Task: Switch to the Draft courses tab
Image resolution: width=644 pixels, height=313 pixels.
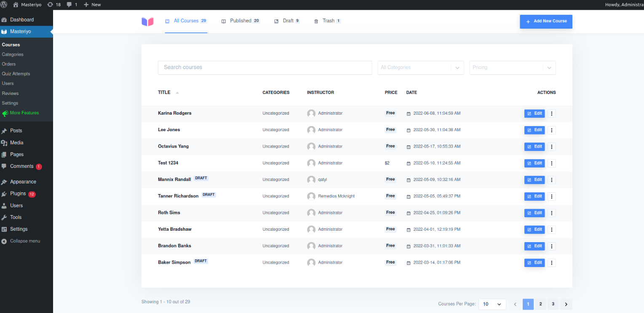Action: pos(287,21)
